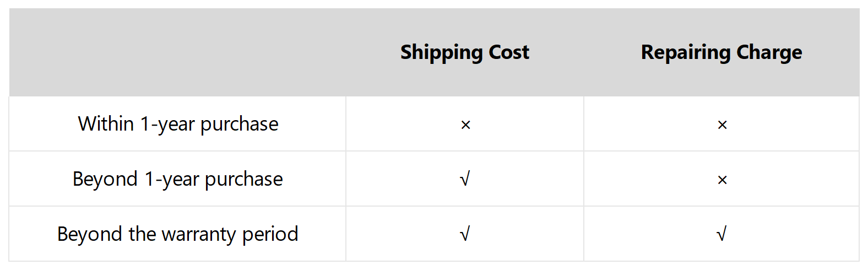
Task: Click the word "Repairing" in the header
Action: pos(685,52)
